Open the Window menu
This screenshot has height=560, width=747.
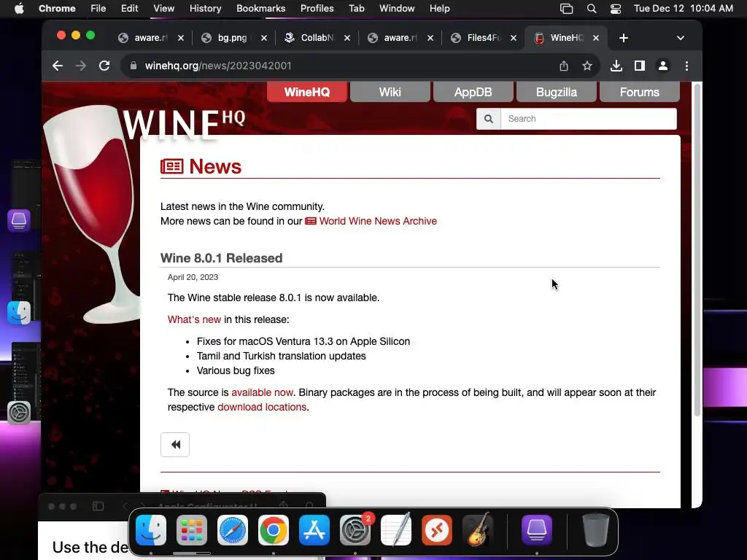pyautogui.click(x=397, y=9)
